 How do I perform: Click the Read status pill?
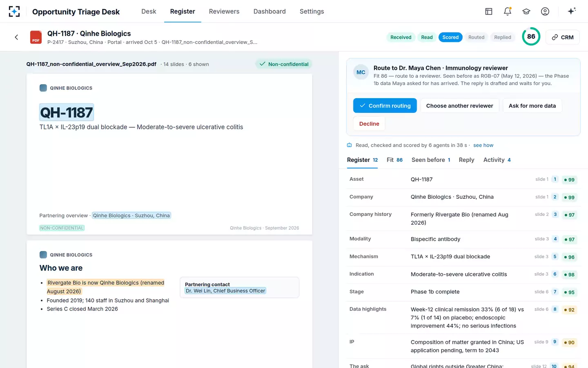[x=427, y=37]
